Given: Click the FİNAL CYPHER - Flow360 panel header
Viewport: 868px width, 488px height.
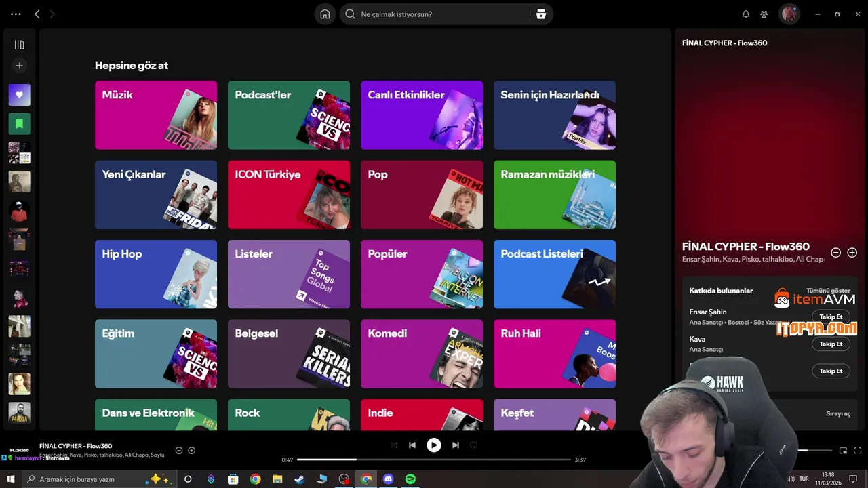Looking at the screenshot, I should click(x=725, y=43).
